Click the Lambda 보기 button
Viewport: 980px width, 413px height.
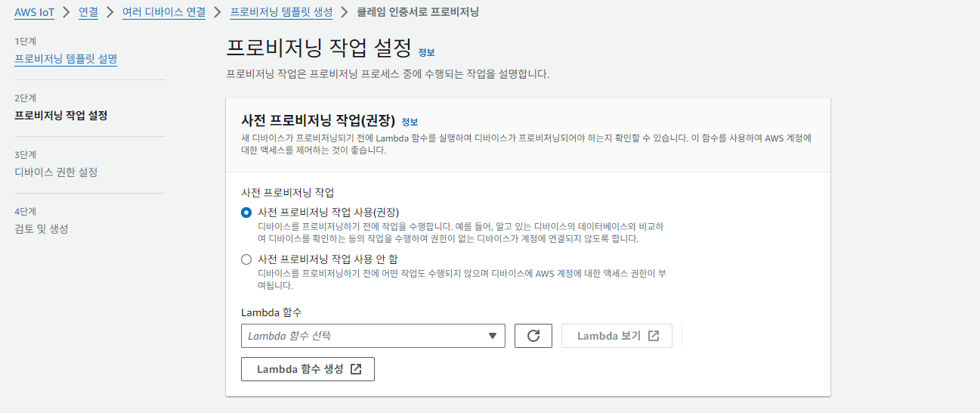[x=617, y=336]
